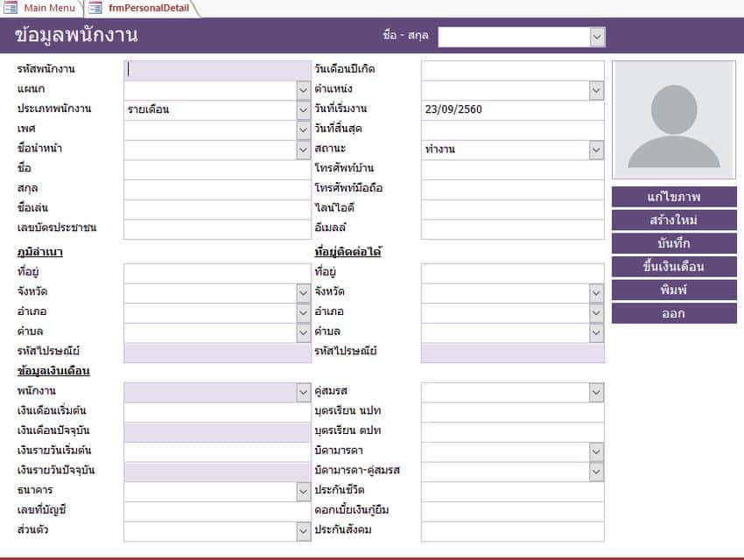Open the ประเภทพนักงาน dropdown arrow
The width and height of the screenshot is (744, 560).
303,110
